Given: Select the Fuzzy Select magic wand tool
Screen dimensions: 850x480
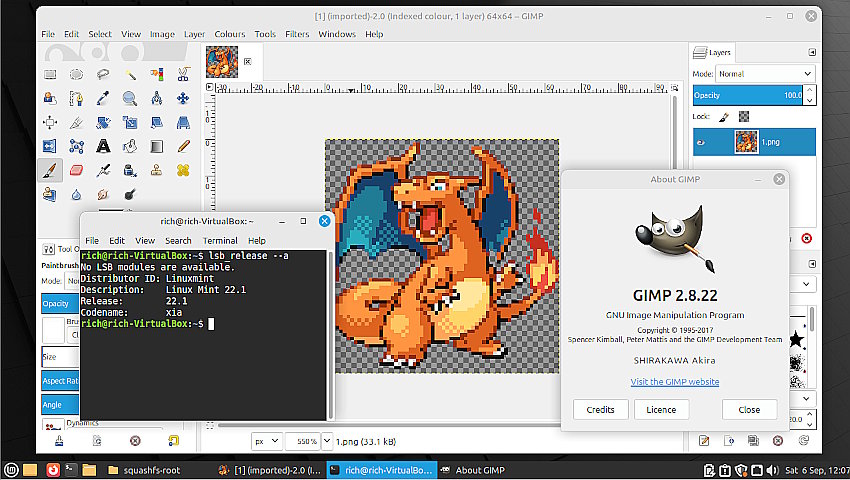Looking at the screenshot, I should (130, 74).
